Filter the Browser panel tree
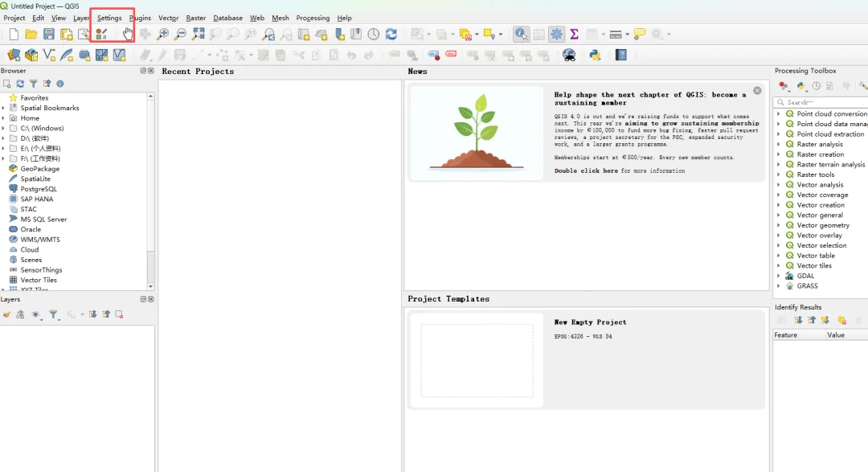The image size is (868, 472). coord(33,84)
